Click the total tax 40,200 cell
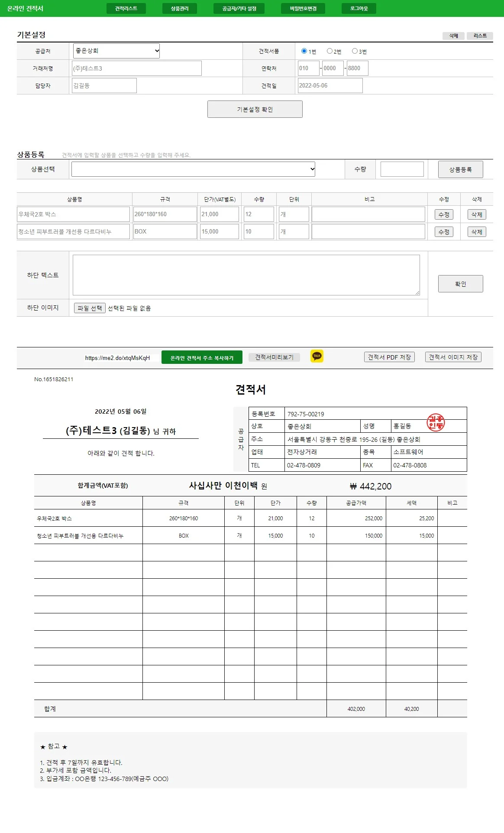This screenshot has height=833, width=504. pyautogui.click(x=411, y=709)
